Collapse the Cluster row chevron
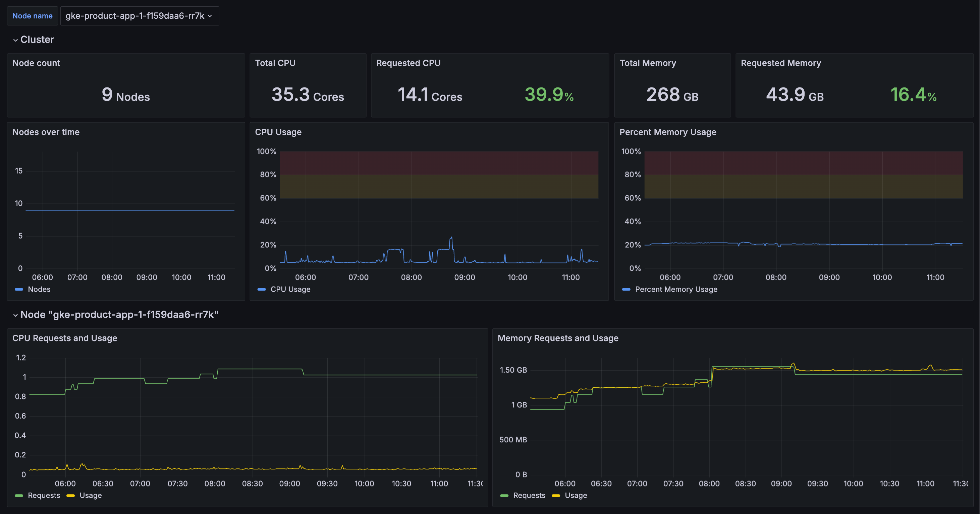 pyautogui.click(x=15, y=40)
